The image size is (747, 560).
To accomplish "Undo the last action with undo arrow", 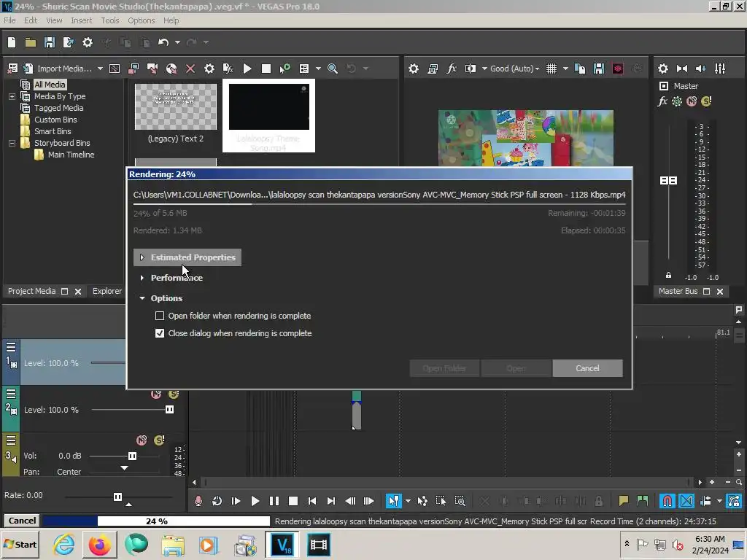I will coord(163,42).
